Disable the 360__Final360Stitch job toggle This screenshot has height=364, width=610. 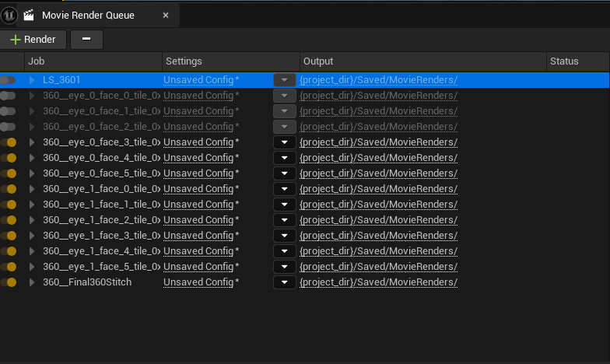click(8, 282)
